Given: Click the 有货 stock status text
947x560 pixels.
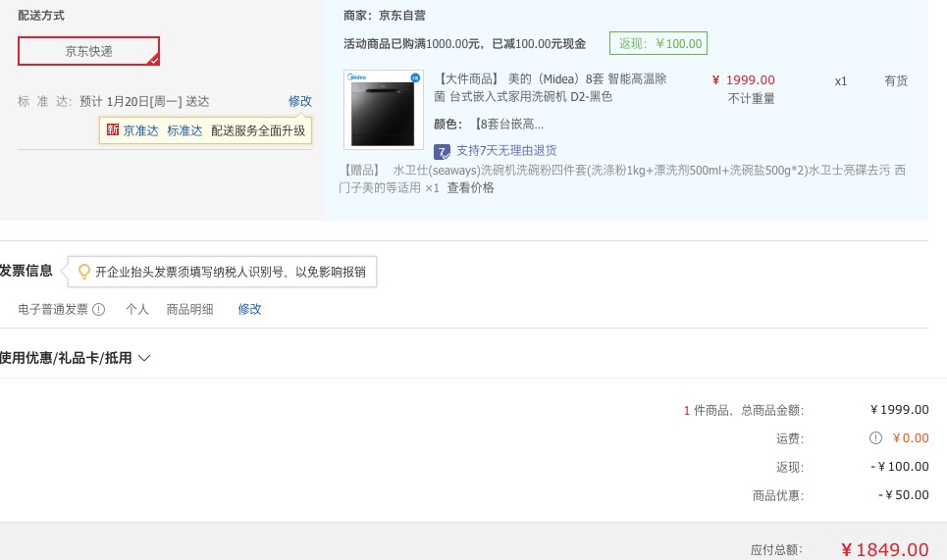Looking at the screenshot, I should coord(896,80).
